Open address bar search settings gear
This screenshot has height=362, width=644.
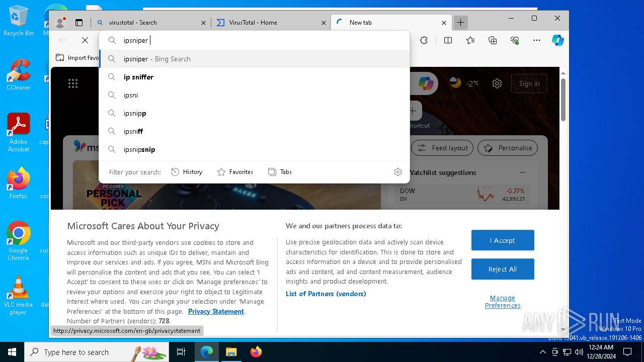point(398,172)
